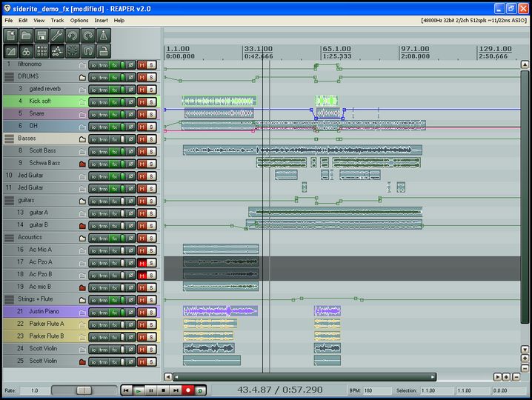Toggle the repeat loop transport button

(200, 390)
